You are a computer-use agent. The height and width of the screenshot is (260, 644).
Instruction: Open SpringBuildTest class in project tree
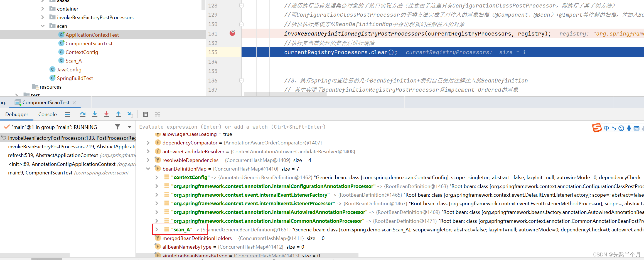point(75,78)
